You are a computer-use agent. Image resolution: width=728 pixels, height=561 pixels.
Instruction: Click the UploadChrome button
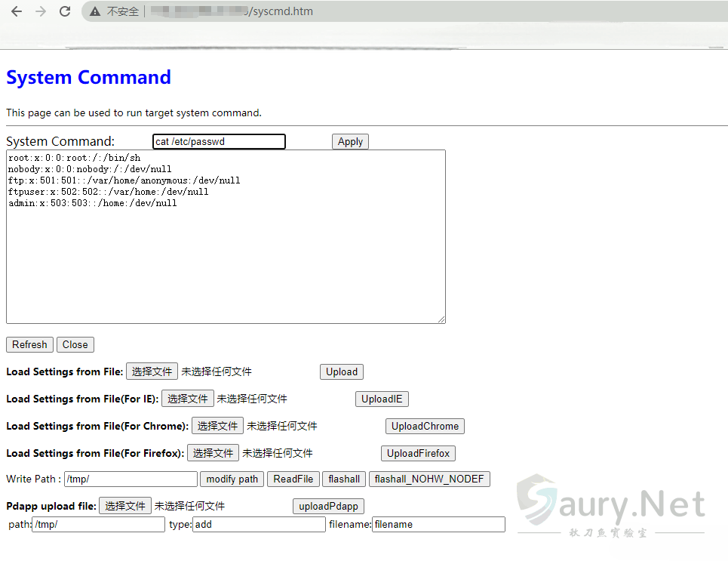[x=425, y=426]
